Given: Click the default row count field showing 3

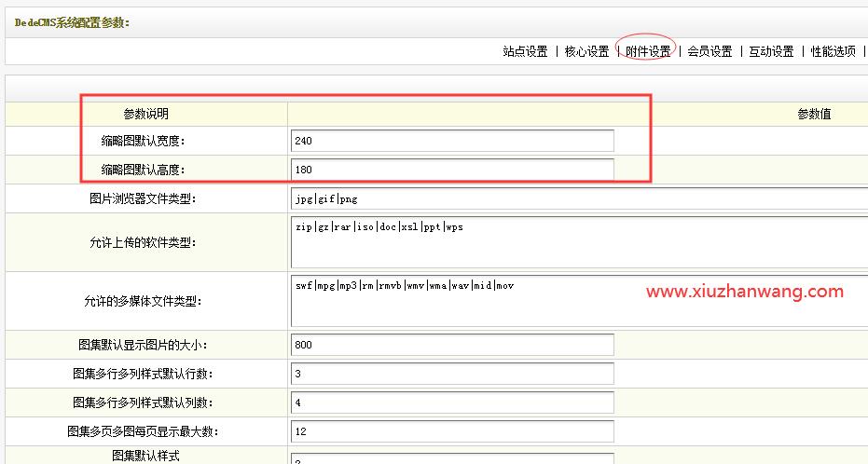Looking at the screenshot, I should coord(452,374).
